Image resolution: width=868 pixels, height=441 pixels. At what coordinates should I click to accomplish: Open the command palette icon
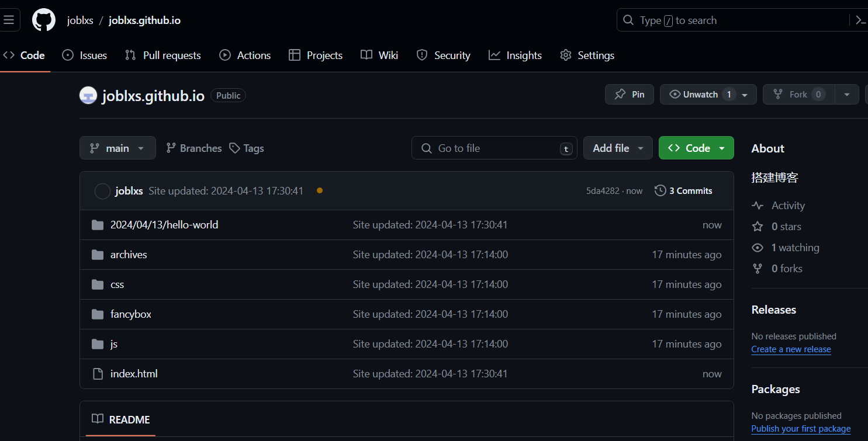[x=860, y=20]
